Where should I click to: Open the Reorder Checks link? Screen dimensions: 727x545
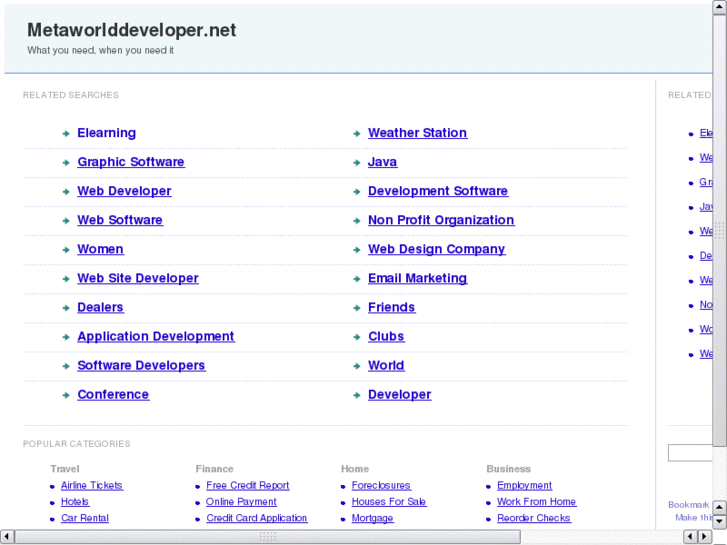pos(534,518)
